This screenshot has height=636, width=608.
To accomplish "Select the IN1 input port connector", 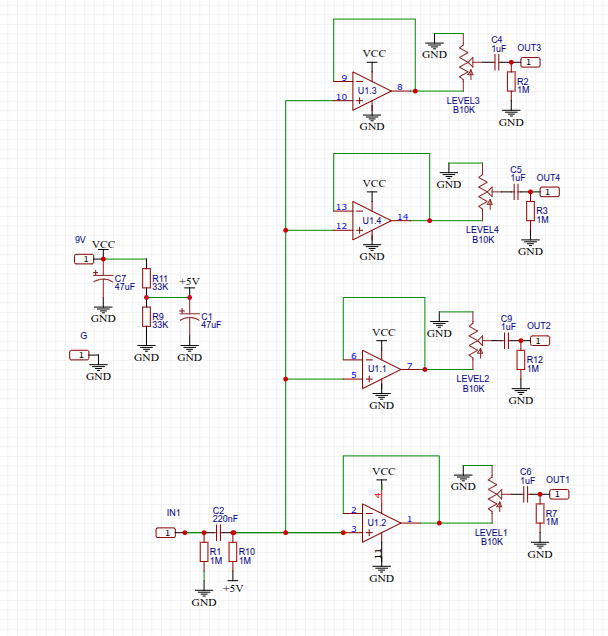I will coord(165,533).
